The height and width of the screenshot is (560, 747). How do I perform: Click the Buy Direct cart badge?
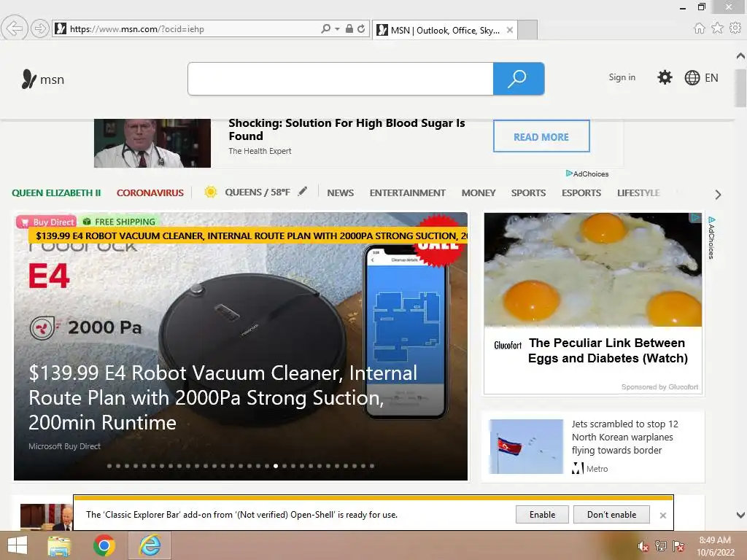coord(46,222)
